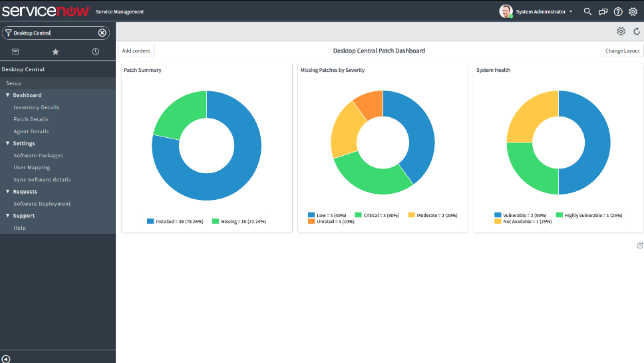Show favorites star tab
644x363 pixels.
tap(55, 51)
